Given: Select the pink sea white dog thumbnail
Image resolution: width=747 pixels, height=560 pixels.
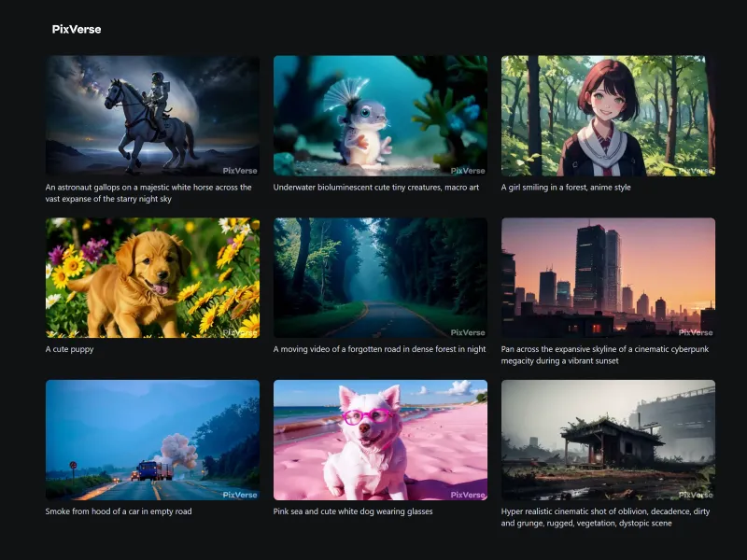Looking at the screenshot, I should tap(380, 439).
